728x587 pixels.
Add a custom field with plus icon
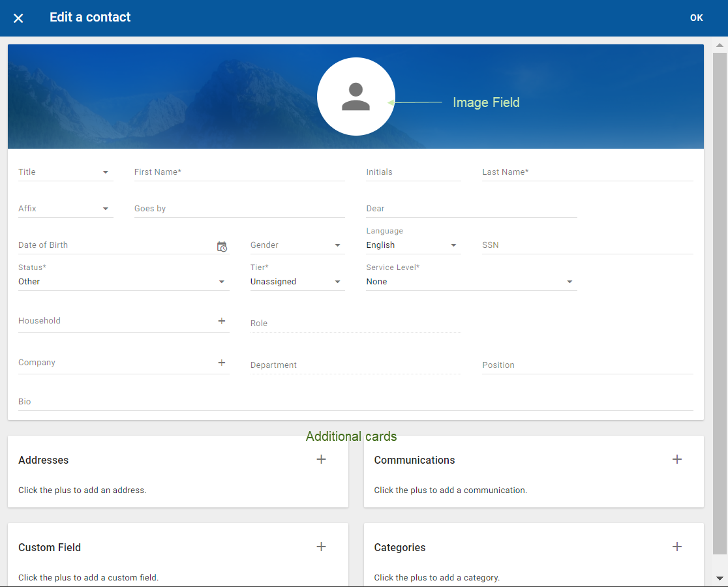pos(321,547)
